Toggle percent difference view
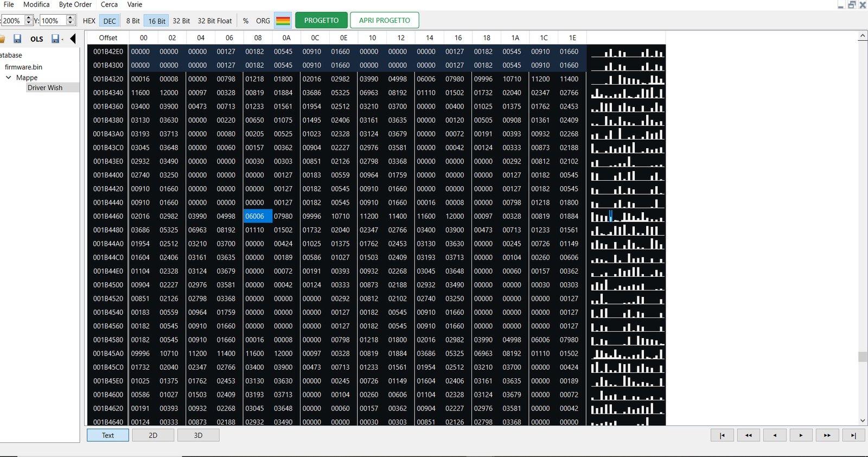The height and width of the screenshot is (457, 868). click(x=246, y=21)
